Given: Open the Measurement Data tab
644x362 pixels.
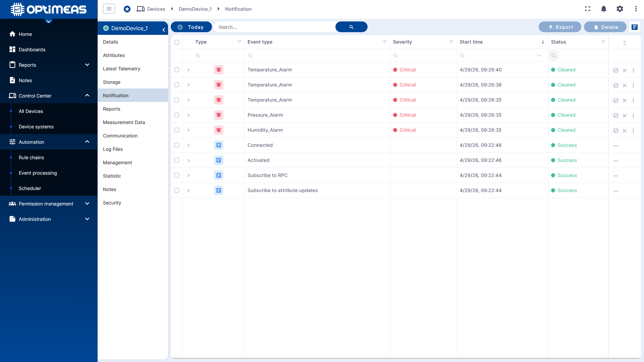Looking at the screenshot, I should [x=133, y=122].
